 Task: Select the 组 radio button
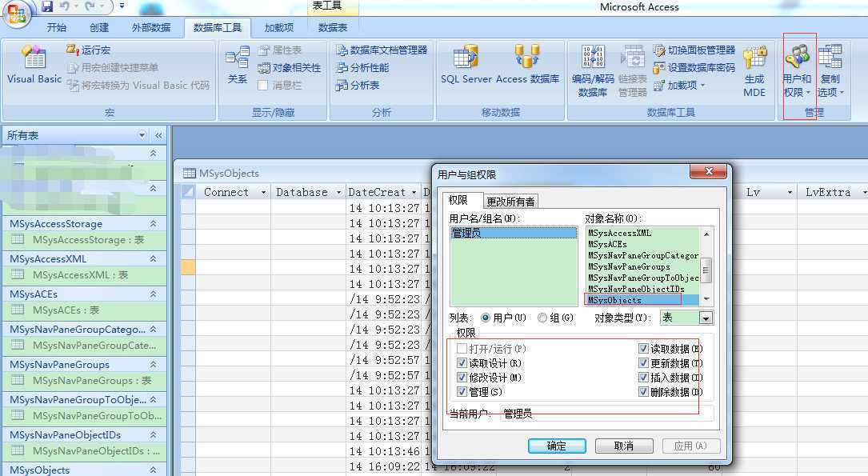(542, 318)
